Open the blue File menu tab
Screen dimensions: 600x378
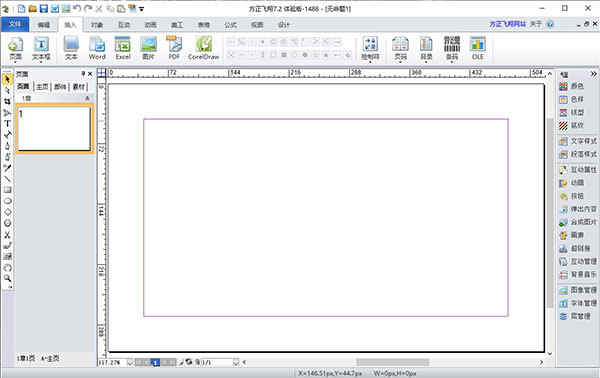15,24
